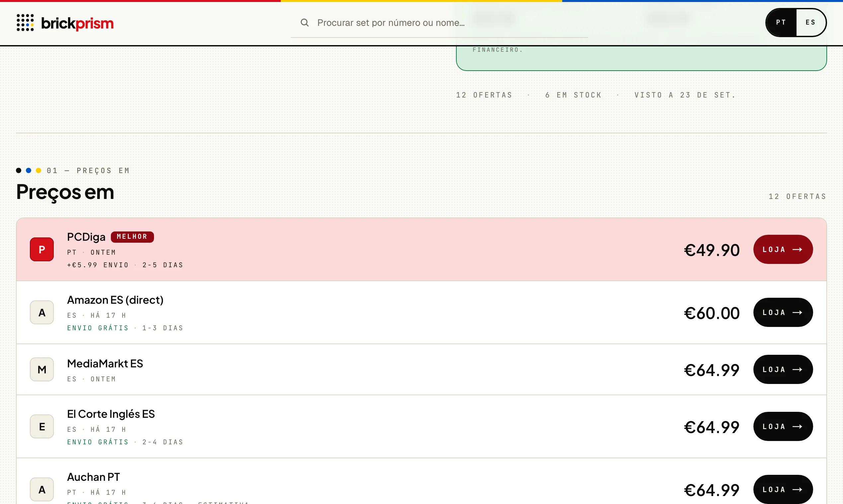Viewport: 843px width, 504px height.
Task: Click the "6 EM STOCK" summary text
Action: pos(574,95)
